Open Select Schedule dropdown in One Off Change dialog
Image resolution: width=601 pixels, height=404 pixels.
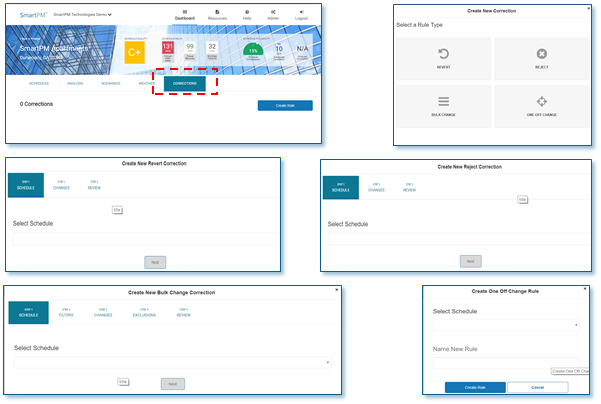(506, 325)
